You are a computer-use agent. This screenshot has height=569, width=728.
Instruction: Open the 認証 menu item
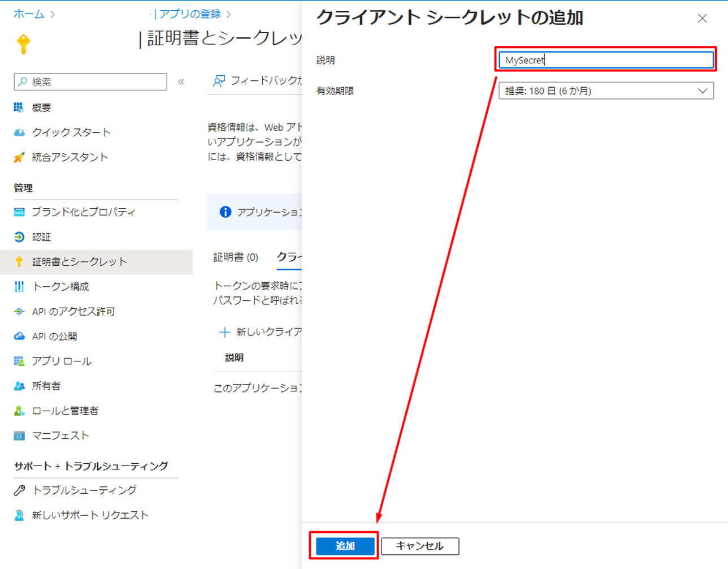(41, 237)
